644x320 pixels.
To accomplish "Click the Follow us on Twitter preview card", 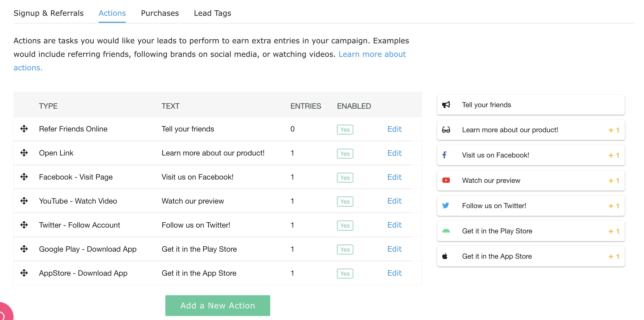I will coord(530,206).
